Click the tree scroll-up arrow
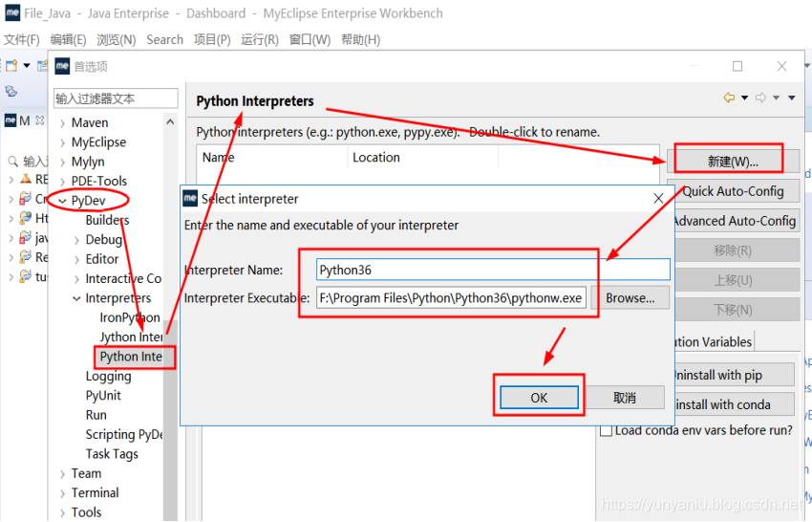Image resolution: width=812 pixels, height=522 pixels. click(x=170, y=121)
